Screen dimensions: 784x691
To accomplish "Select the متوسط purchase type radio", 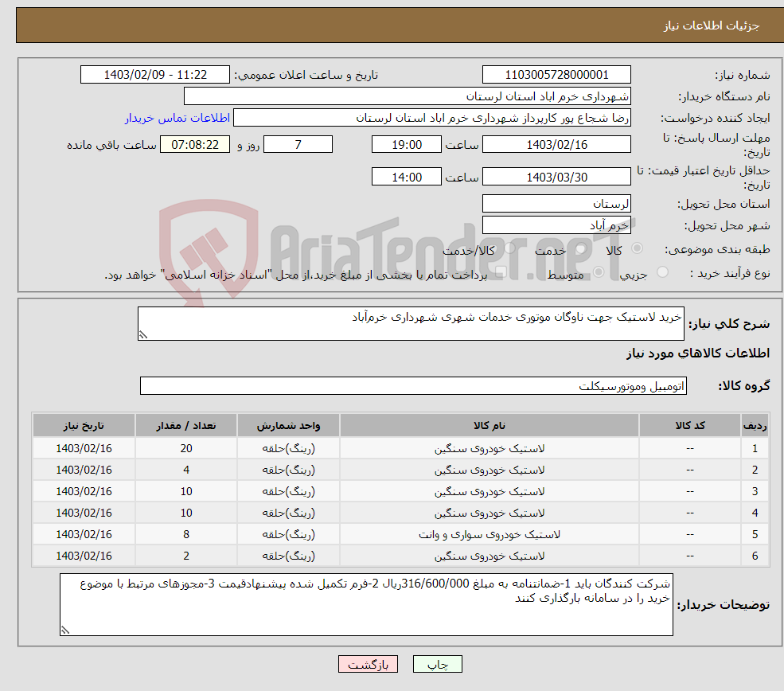I will [599, 272].
